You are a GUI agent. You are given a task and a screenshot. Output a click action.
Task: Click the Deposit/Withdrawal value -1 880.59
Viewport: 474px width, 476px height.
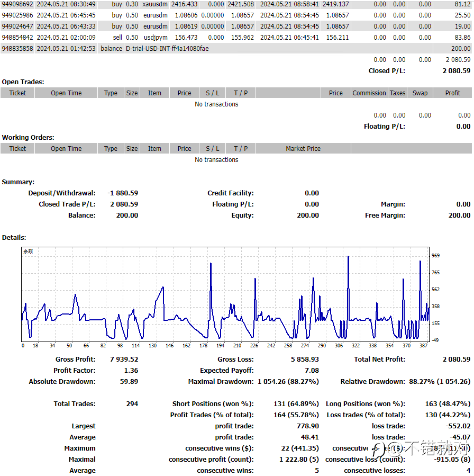click(x=123, y=193)
